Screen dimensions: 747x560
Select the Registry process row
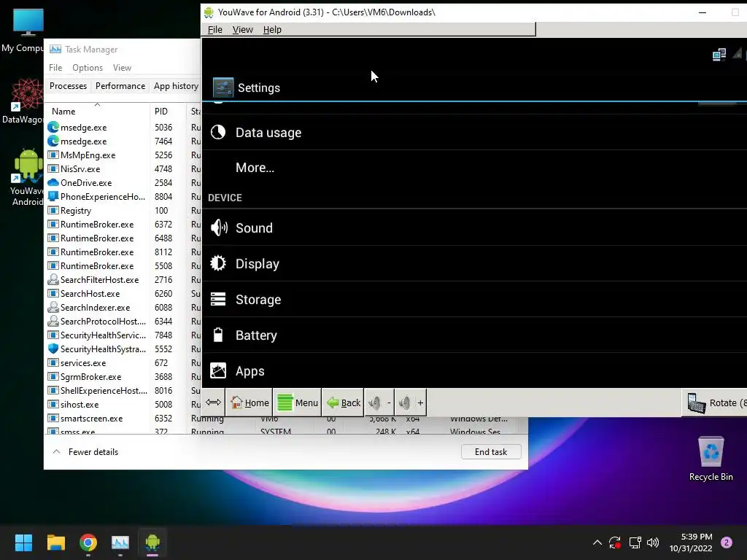pos(124,211)
